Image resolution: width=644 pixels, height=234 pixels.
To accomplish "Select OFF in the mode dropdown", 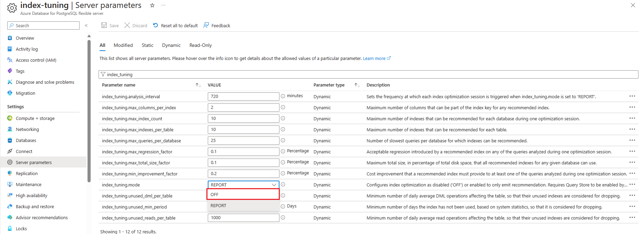I will coord(243,194).
